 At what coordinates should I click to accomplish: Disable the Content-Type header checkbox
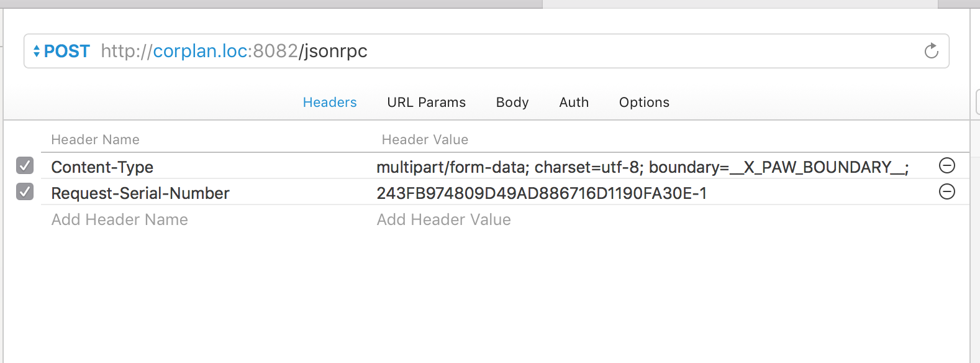click(25, 166)
